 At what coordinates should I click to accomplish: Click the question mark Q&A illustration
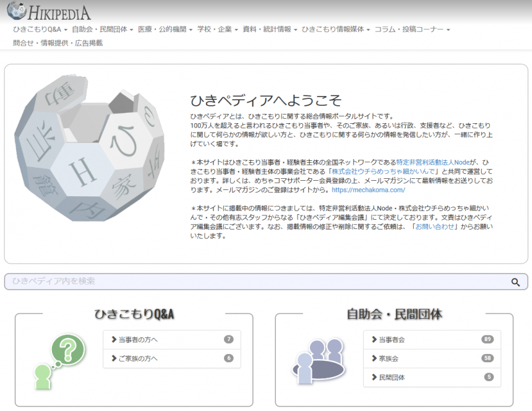[x=59, y=361]
